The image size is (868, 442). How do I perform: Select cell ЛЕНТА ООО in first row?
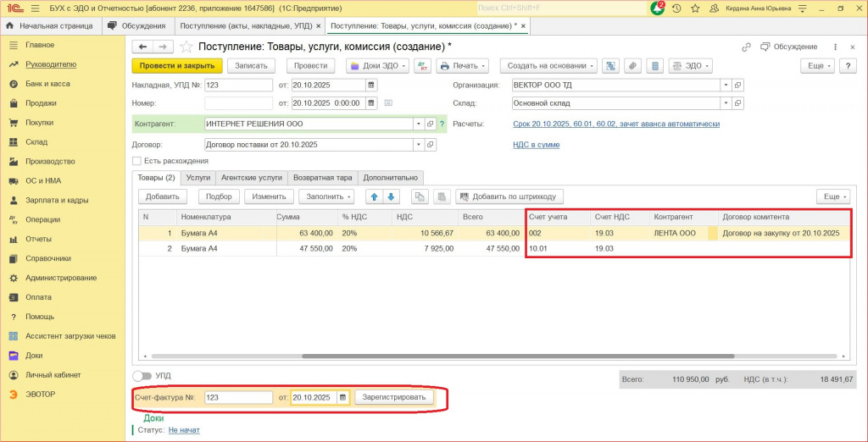pos(684,234)
